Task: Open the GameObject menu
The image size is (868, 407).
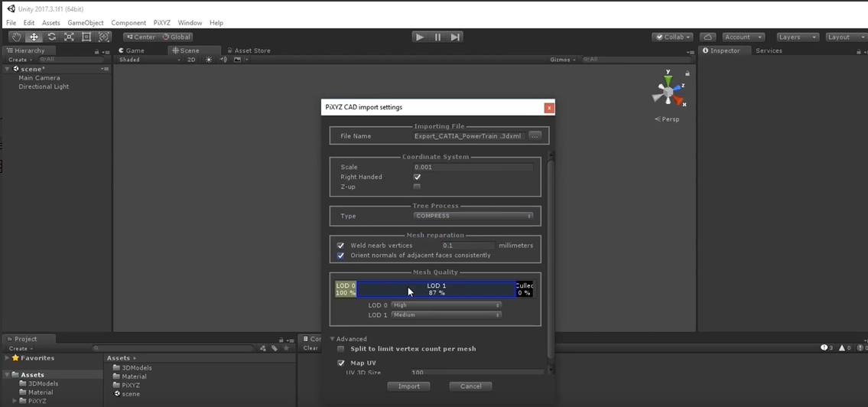Action: coord(85,23)
